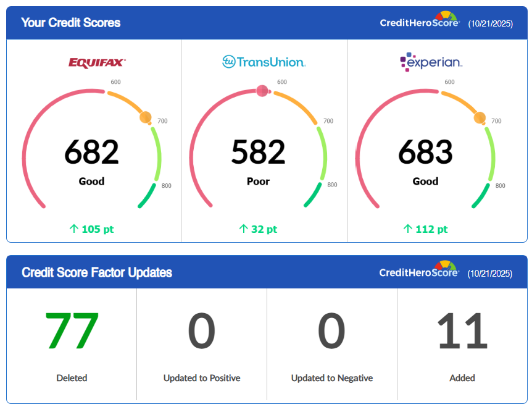Select the orange marker on Experian gauge
Screen dimensions: 532x407
(x=480, y=117)
